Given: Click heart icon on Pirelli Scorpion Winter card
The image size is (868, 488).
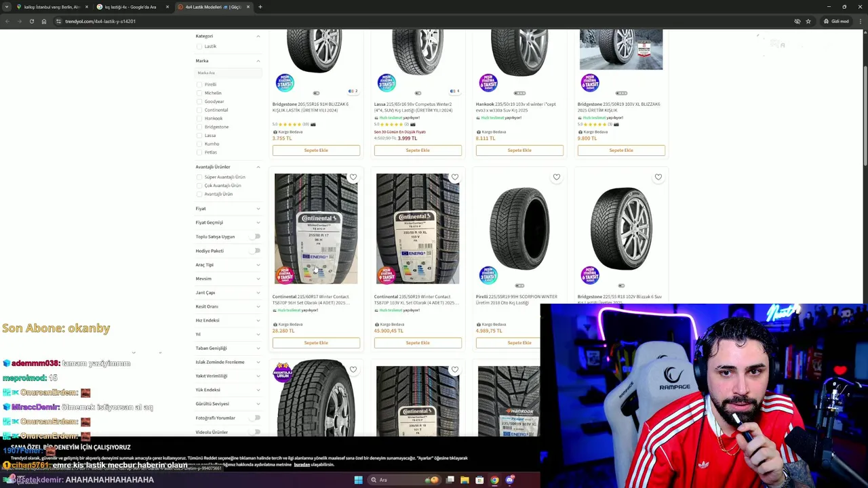Looking at the screenshot, I should 556,178.
